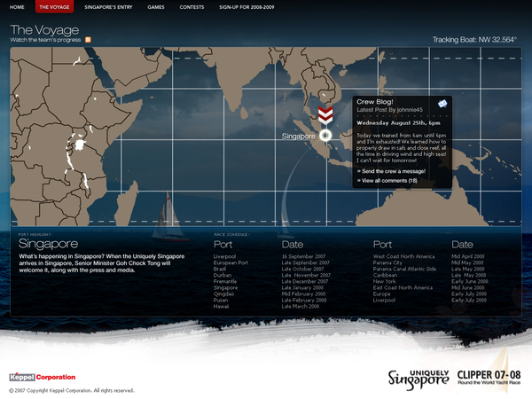Viewport: 532px width, 399px height.
Task: Click the Tracking Boat NW 32.564° readout
Action: tap(474, 40)
